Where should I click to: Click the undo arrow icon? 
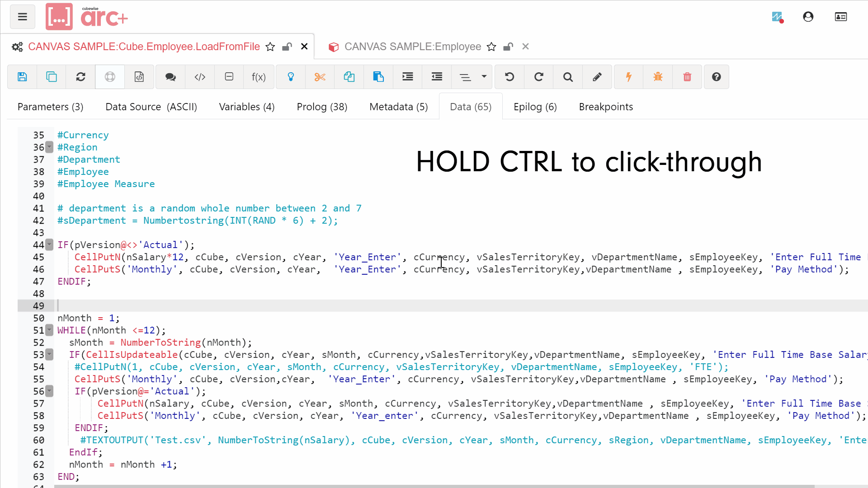[509, 77]
